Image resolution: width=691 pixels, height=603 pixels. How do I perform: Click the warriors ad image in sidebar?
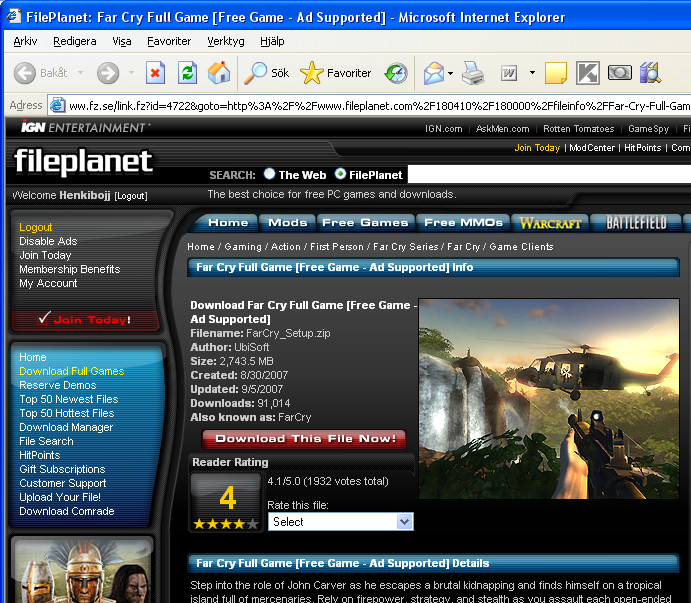point(83,571)
